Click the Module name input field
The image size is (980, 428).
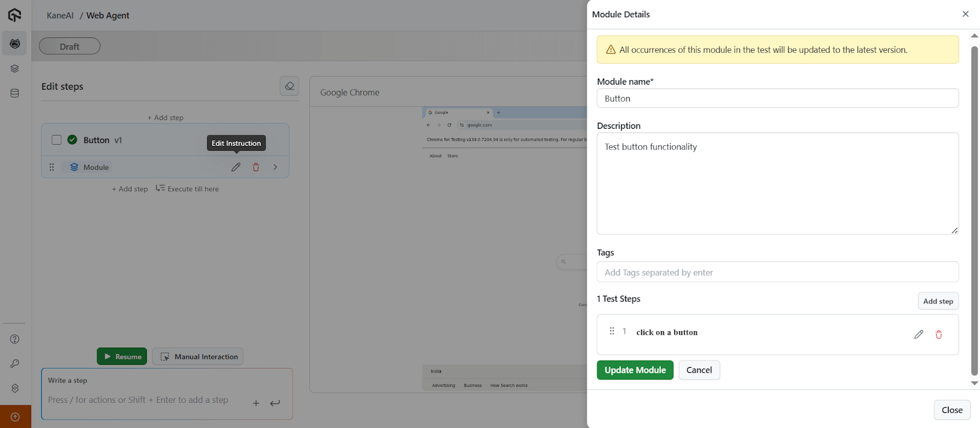pyautogui.click(x=777, y=99)
